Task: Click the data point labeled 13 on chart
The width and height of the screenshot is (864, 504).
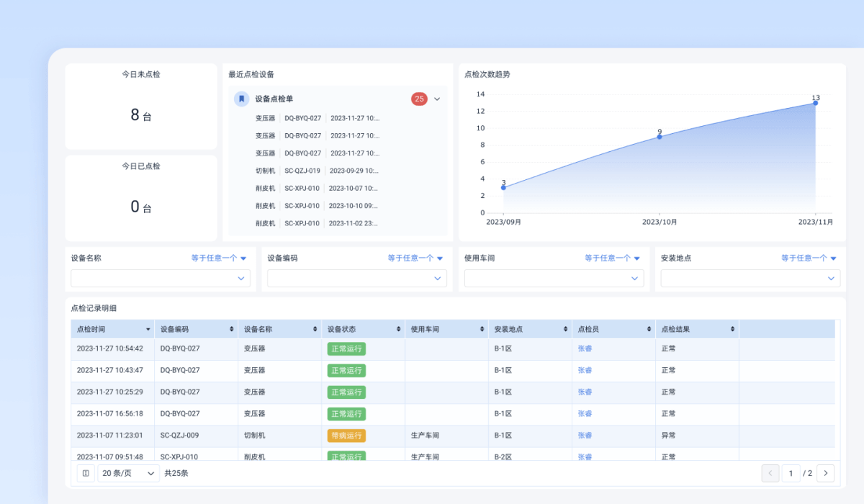Action: click(816, 103)
